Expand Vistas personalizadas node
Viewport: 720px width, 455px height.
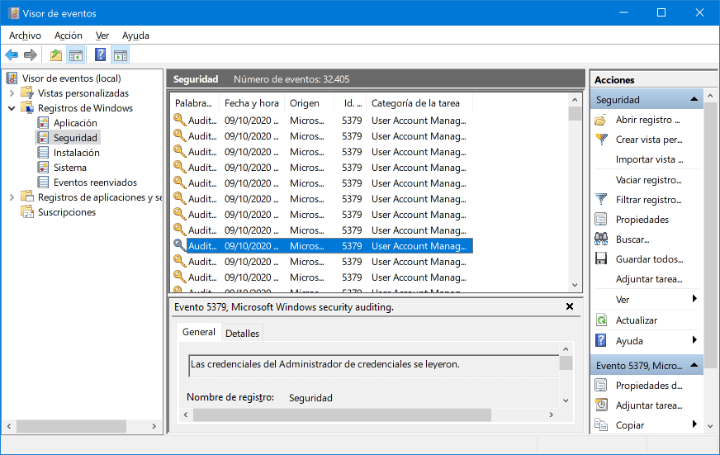click(12, 93)
